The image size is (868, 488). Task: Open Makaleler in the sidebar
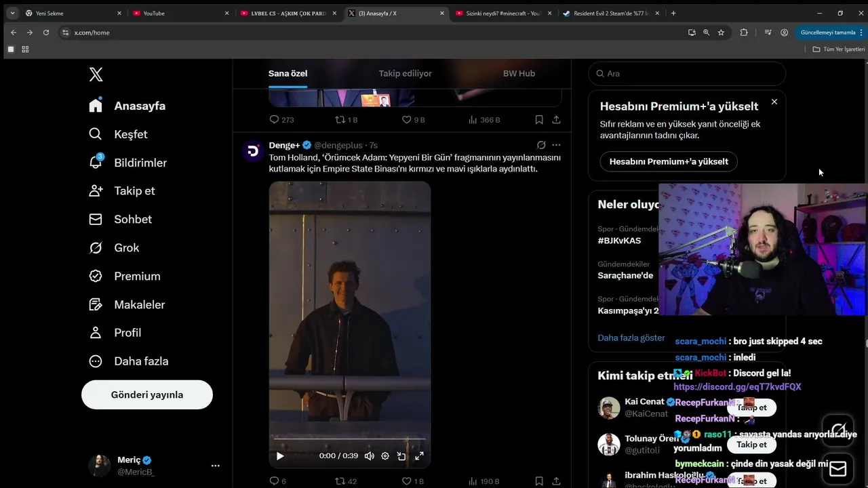[127, 304]
